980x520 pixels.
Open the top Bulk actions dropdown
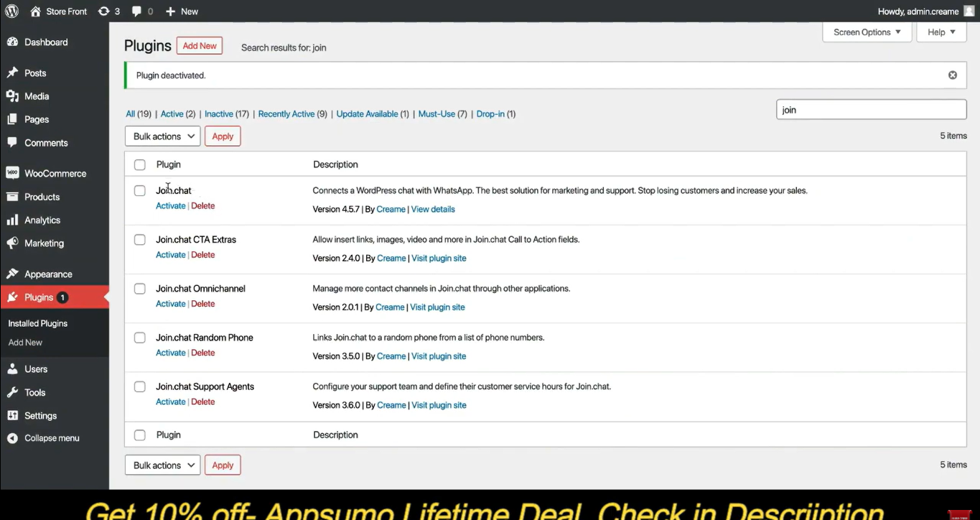pos(163,136)
